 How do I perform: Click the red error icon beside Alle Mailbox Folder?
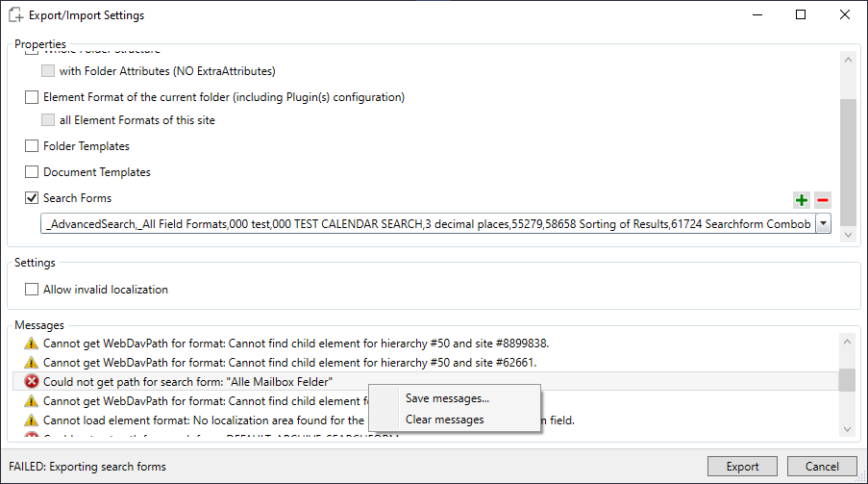click(x=32, y=382)
